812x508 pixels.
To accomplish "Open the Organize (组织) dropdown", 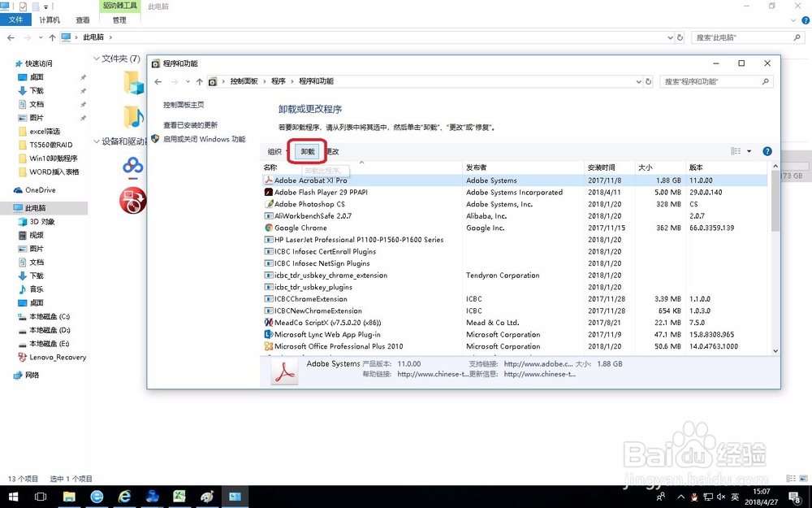I will 277,151.
